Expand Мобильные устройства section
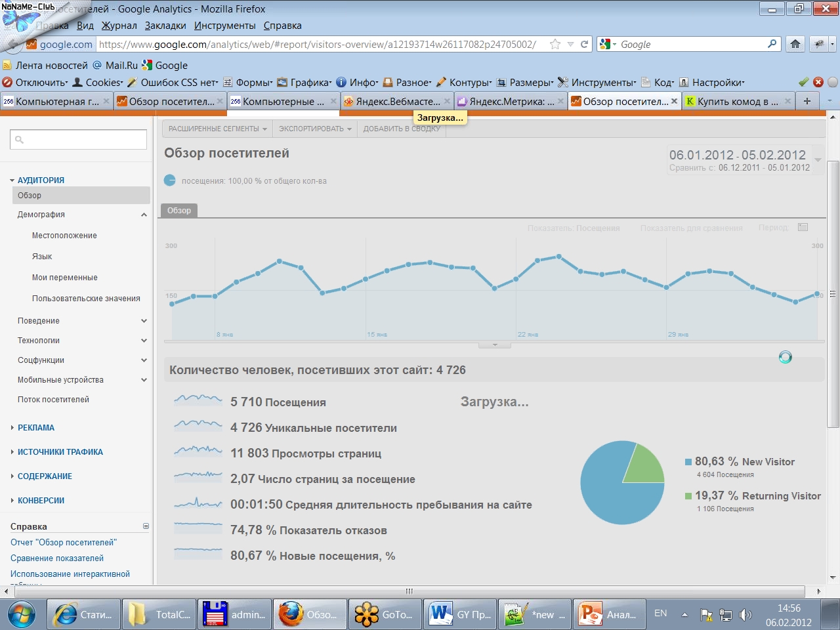The image size is (840, 630). point(144,380)
